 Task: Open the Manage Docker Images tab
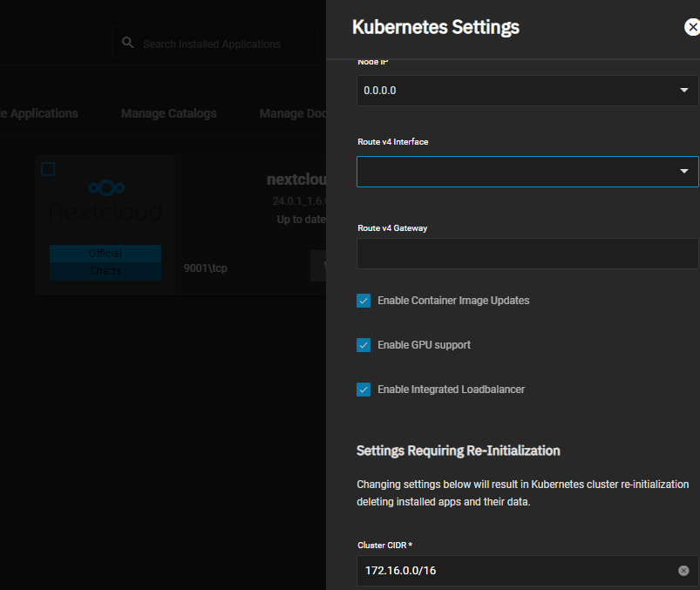pyautogui.click(x=293, y=113)
